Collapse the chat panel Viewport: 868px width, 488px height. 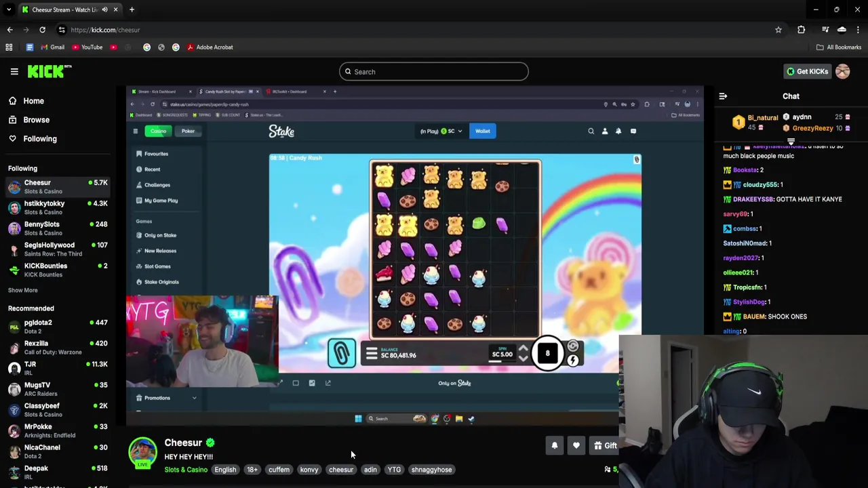pos(723,96)
